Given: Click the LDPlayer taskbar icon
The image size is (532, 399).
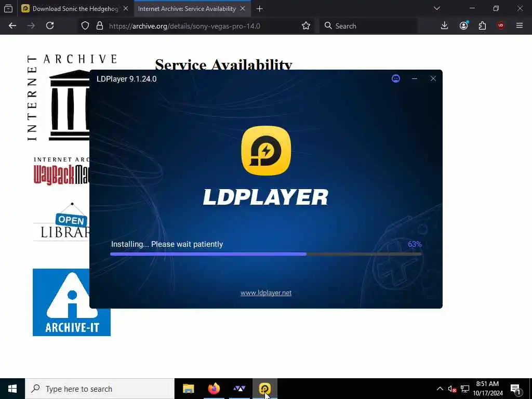Looking at the screenshot, I should coord(264,389).
